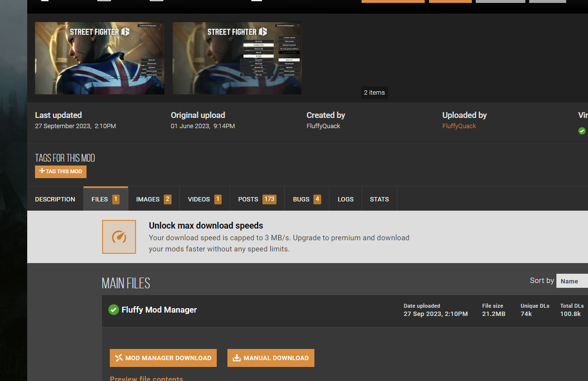This screenshot has width=588, height=381.
Task: Click the premium speedometer icon
Action: pos(119,237)
